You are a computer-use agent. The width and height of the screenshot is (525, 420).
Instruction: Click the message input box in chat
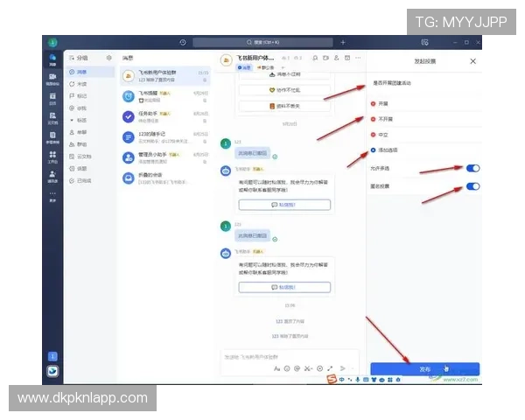click(x=290, y=357)
